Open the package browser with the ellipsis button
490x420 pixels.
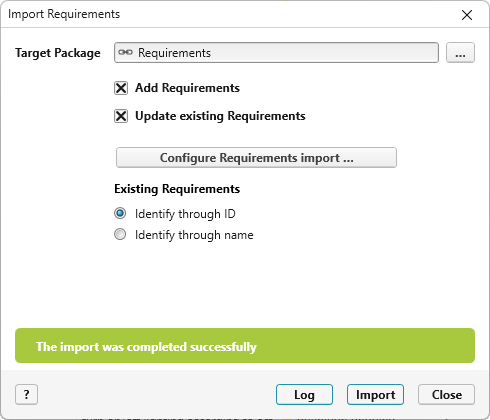tap(460, 52)
